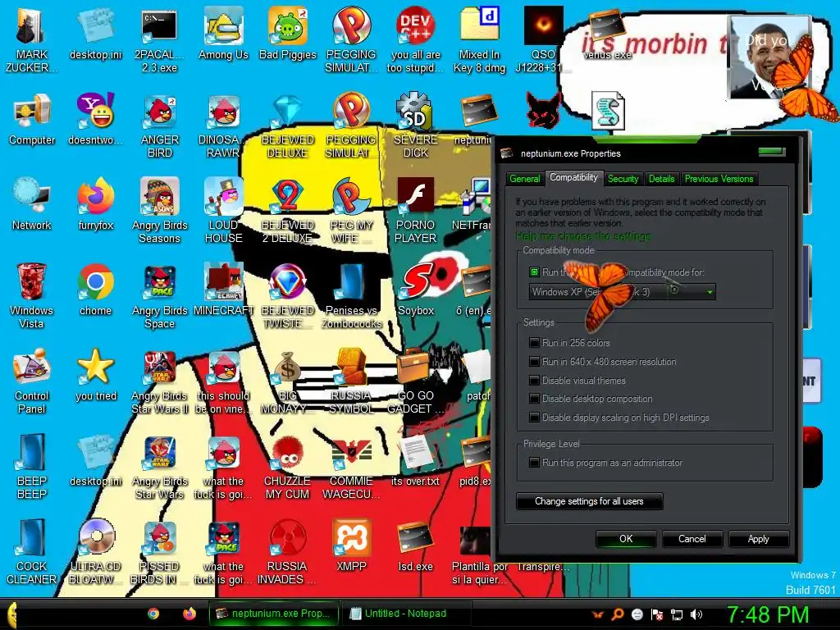Image resolution: width=840 pixels, height=630 pixels.
Task: Check Disable display scaling on high DPI
Action: click(534, 418)
